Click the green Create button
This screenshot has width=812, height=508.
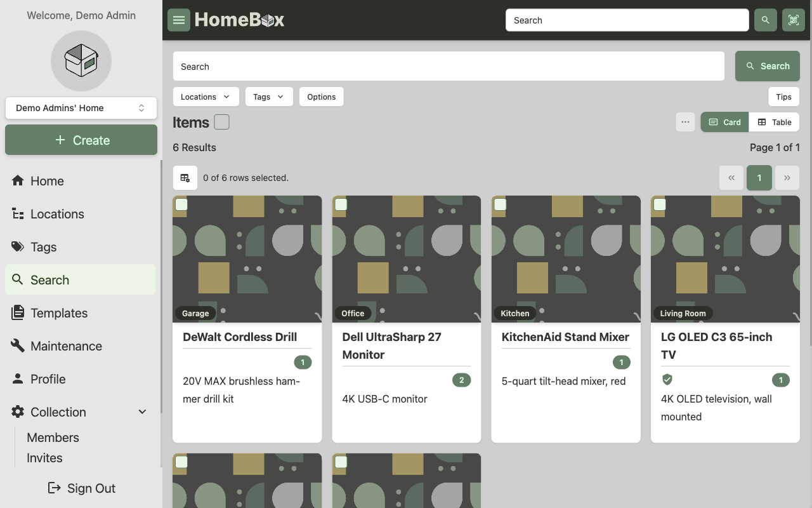81,140
